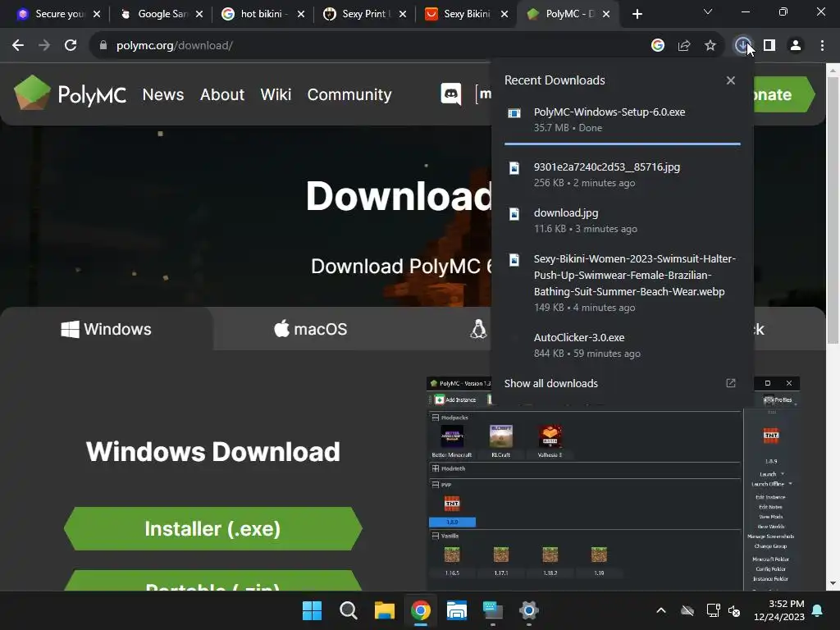The height and width of the screenshot is (630, 840).
Task: Click the site lock icon
Action: [103, 46]
